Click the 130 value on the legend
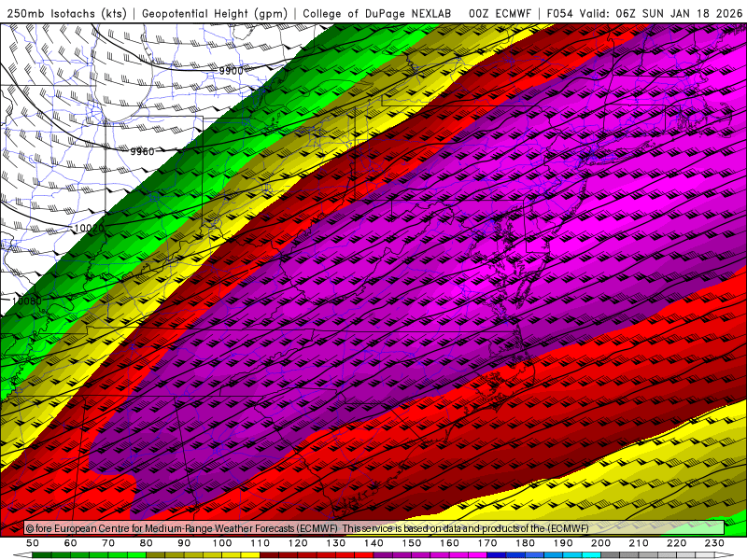Screen dimensions: 747x560 click(335, 543)
